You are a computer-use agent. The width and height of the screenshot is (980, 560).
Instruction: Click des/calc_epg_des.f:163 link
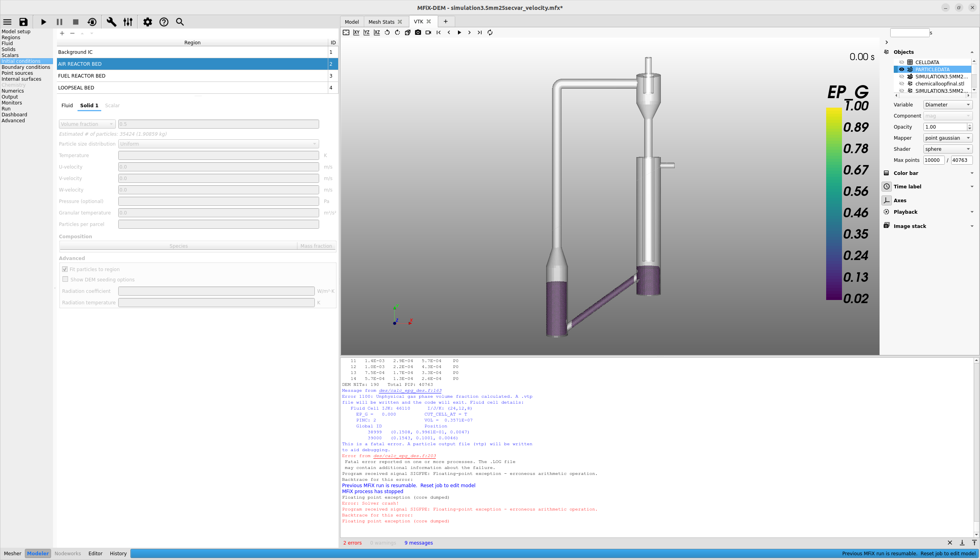pos(410,391)
